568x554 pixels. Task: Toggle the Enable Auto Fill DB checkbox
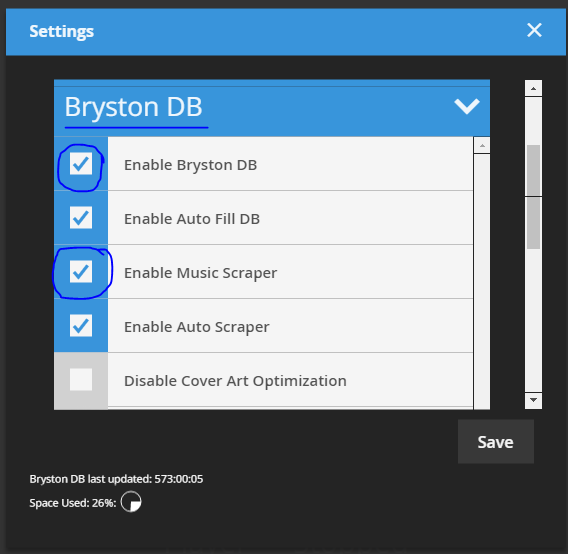(81, 218)
